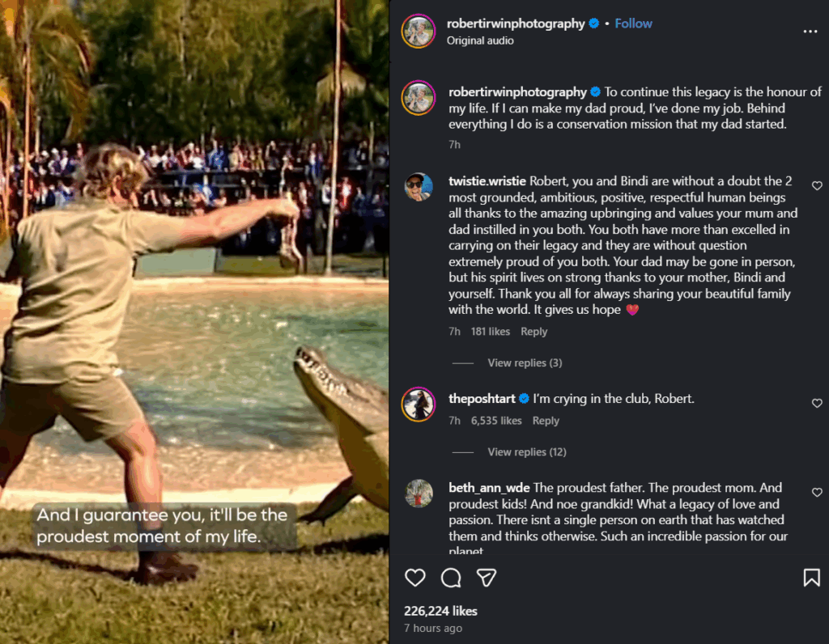
Task: Like beth_ann_wde's comment
Action: point(817,492)
